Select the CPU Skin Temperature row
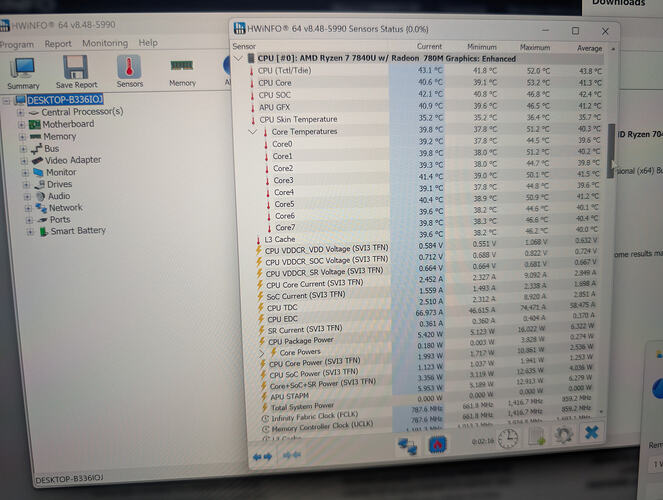The height and width of the screenshot is (500, 663). 426,119
